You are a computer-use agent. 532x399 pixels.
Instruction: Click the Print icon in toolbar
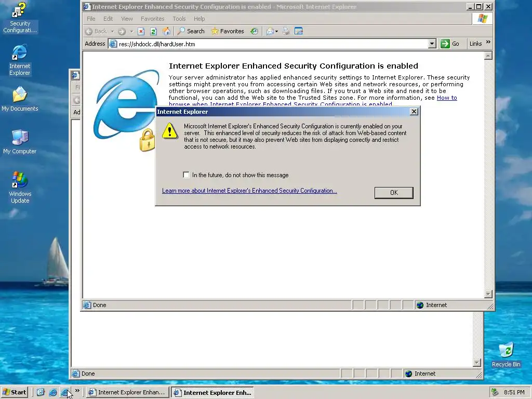[286, 31]
